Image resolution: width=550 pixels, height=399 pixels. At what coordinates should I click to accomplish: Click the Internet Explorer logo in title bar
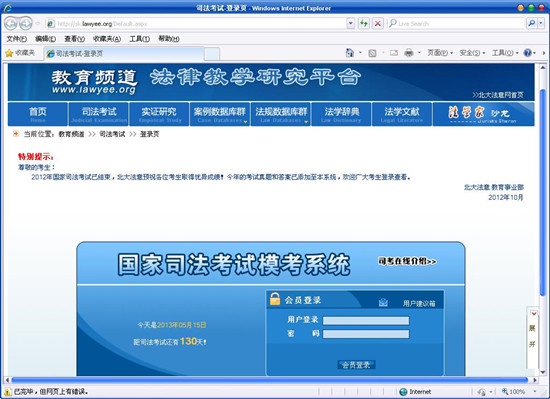tap(8, 8)
